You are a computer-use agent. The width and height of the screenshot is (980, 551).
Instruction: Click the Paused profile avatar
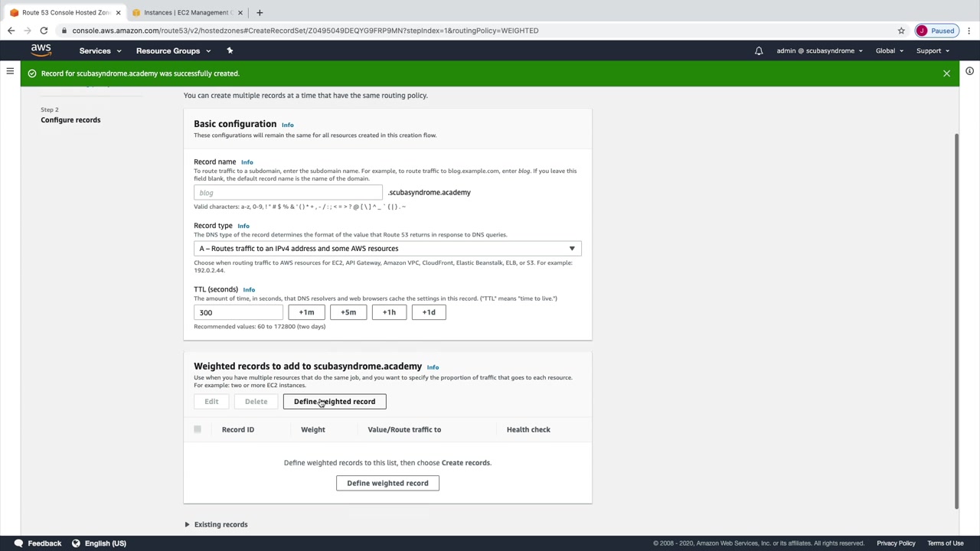click(x=936, y=31)
